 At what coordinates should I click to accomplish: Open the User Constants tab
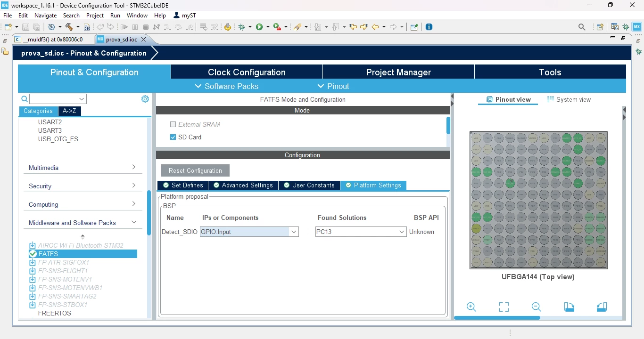click(309, 186)
